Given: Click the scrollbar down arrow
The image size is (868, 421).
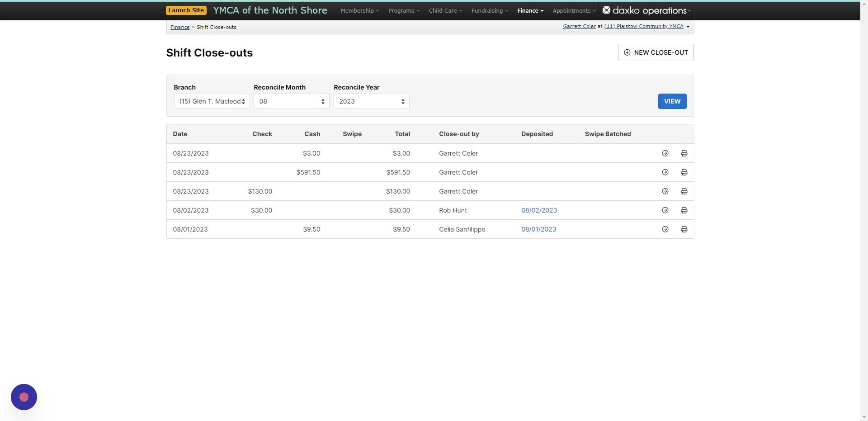Looking at the screenshot, I should [x=864, y=417].
